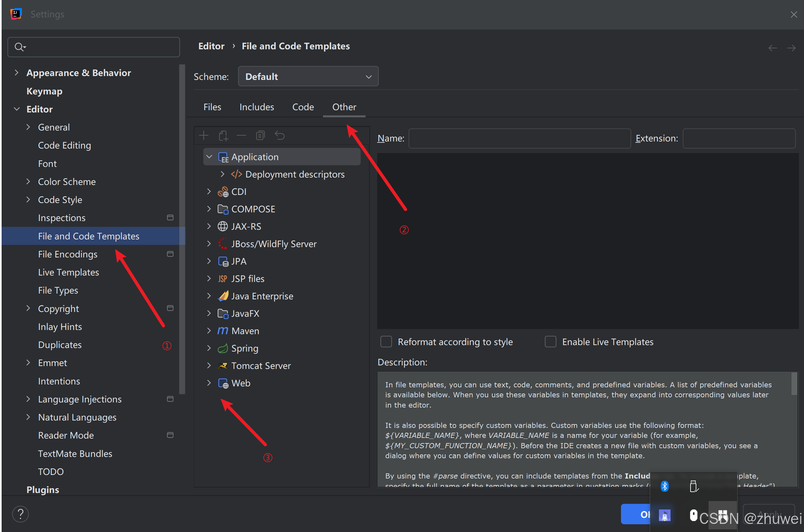
Task: Open Live Templates settings page
Action: (x=68, y=272)
